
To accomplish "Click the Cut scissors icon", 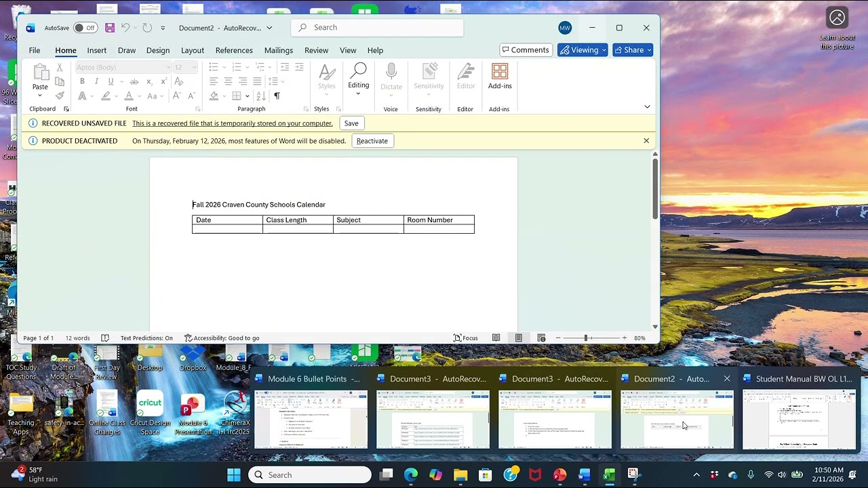I will [x=60, y=67].
